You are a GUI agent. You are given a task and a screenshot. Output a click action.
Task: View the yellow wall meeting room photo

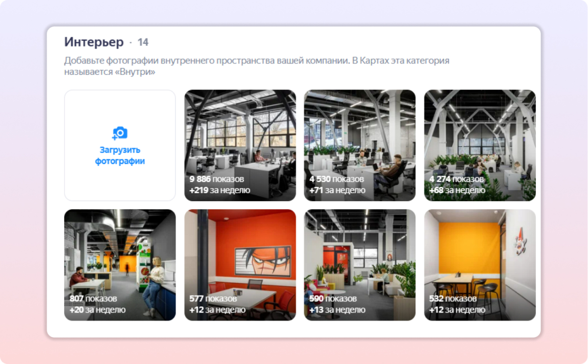tap(480, 265)
